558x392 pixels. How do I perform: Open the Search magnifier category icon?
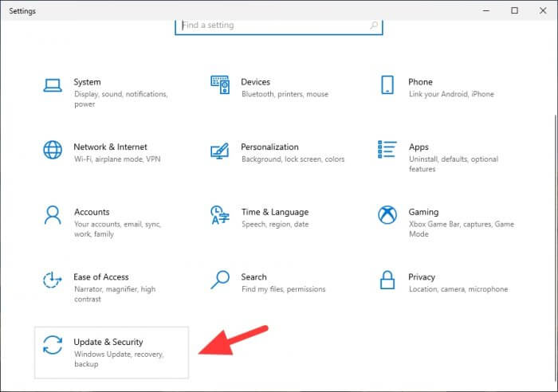220,280
